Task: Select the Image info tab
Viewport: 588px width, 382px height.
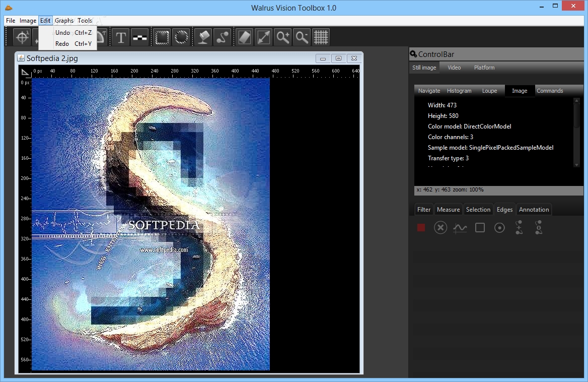Action: (520, 91)
